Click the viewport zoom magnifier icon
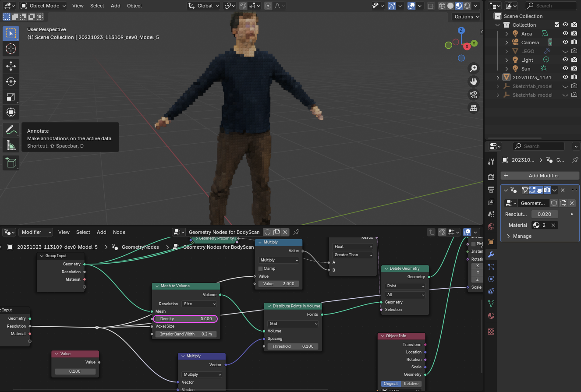The height and width of the screenshot is (392, 581). click(474, 68)
